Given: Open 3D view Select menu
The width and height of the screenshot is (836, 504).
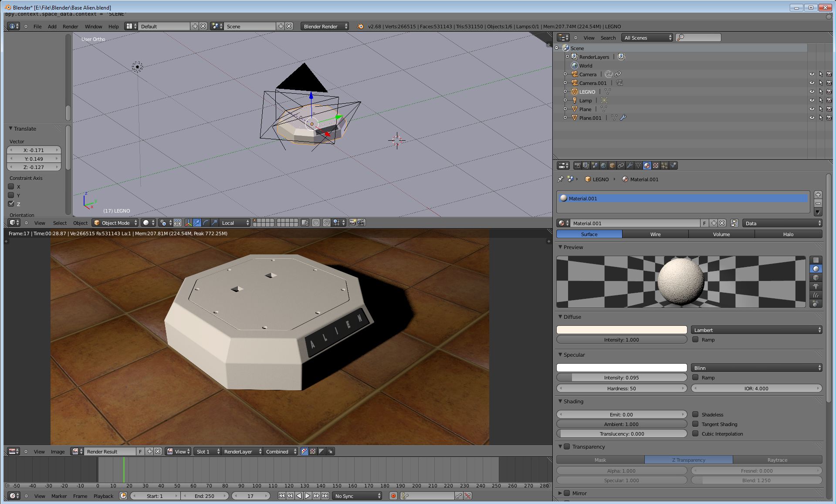Looking at the screenshot, I should click(x=60, y=223).
